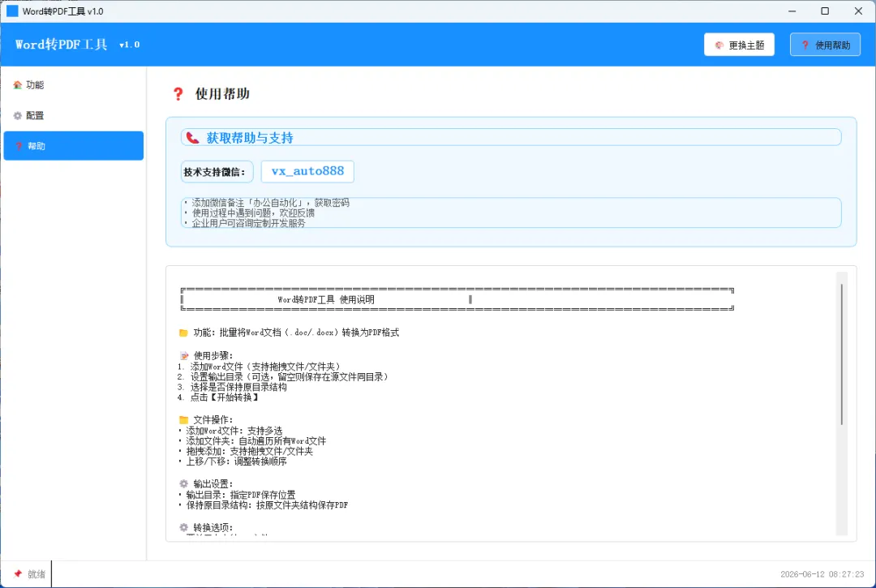Viewport: 876px width, 588px height.
Task: Click the Word转PDF工具 使用说明 banner text
Action: (x=326, y=300)
